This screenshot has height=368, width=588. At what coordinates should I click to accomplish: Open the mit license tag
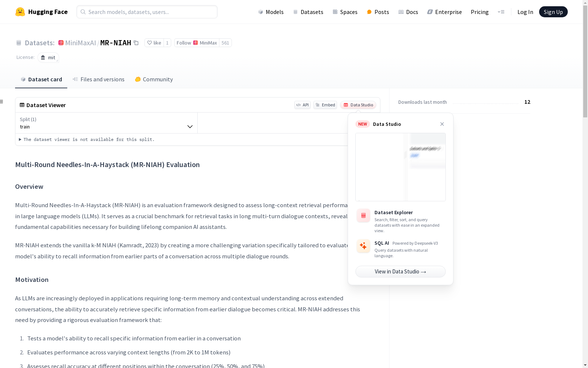(x=48, y=57)
